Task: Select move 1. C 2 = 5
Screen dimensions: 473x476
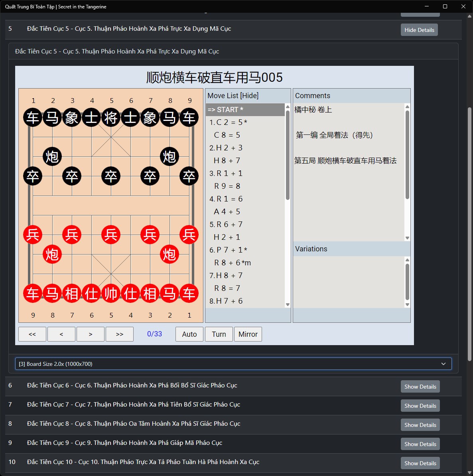Action: (x=245, y=122)
